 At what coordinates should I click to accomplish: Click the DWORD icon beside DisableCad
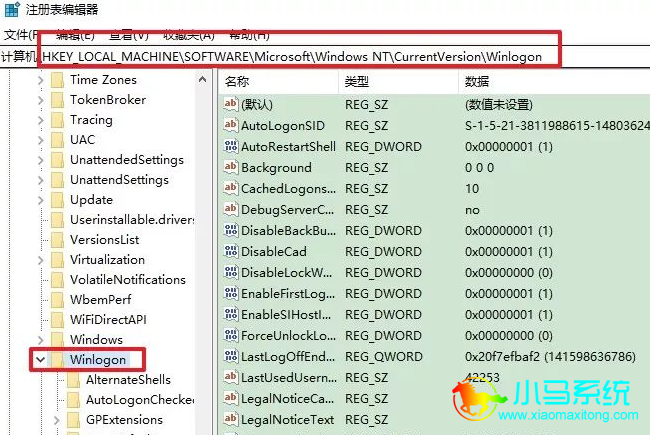point(231,251)
